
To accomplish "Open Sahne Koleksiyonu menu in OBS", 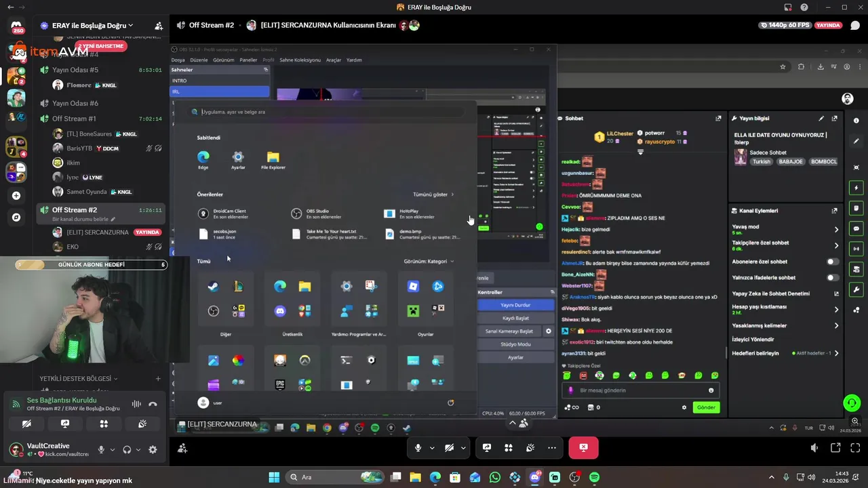I will click(x=300, y=60).
